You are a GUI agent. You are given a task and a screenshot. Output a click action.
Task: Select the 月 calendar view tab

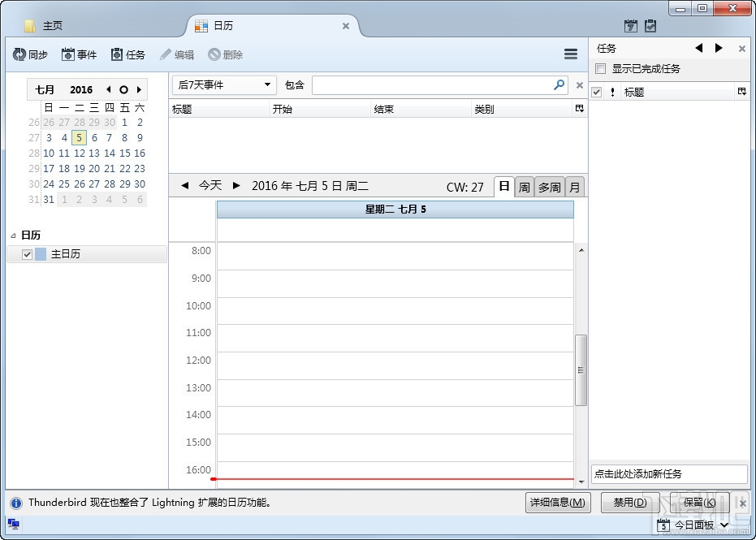point(574,186)
